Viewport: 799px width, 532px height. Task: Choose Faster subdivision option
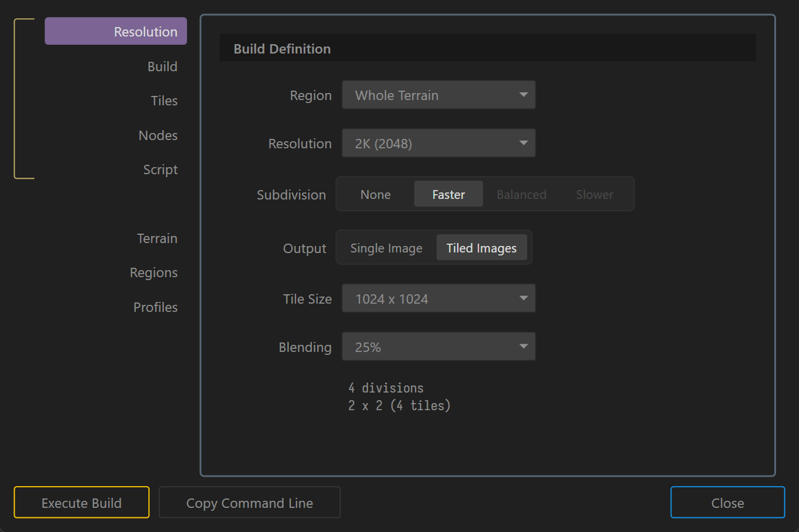pyautogui.click(x=448, y=195)
